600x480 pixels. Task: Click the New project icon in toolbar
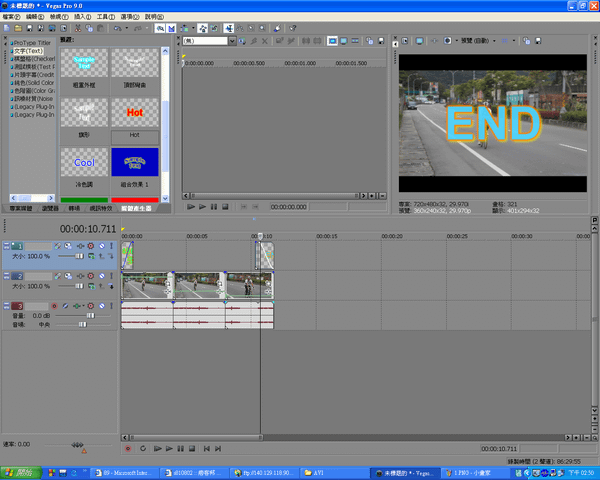tap(7, 28)
